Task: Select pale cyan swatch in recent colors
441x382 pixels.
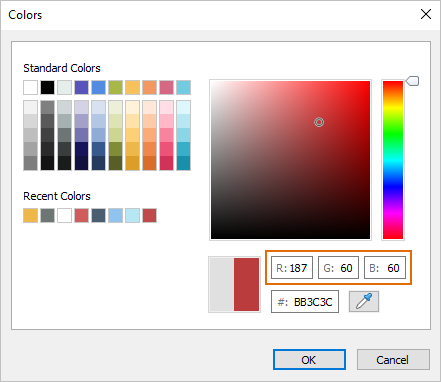Action: 132,215
